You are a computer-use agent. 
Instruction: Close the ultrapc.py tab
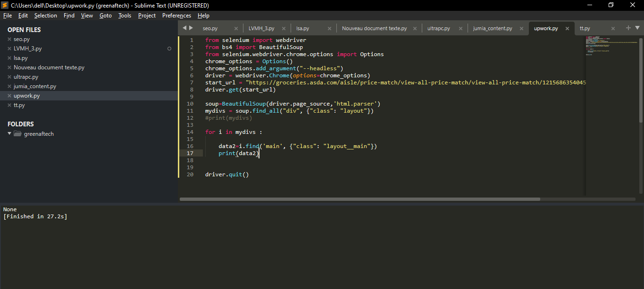(461, 28)
